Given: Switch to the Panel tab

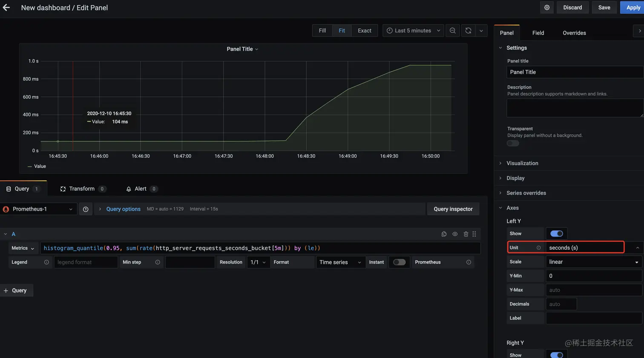Looking at the screenshot, I should pyautogui.click(x=507, y=33).
